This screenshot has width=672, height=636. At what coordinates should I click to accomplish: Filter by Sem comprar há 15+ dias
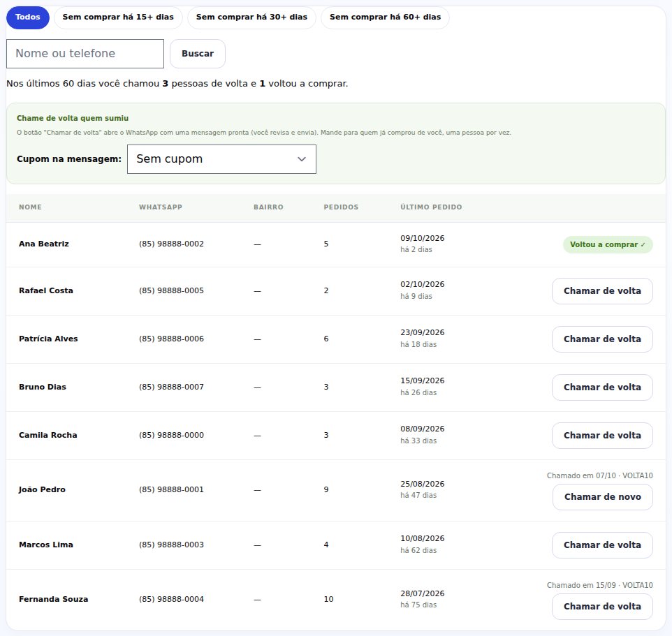(118, 17)
